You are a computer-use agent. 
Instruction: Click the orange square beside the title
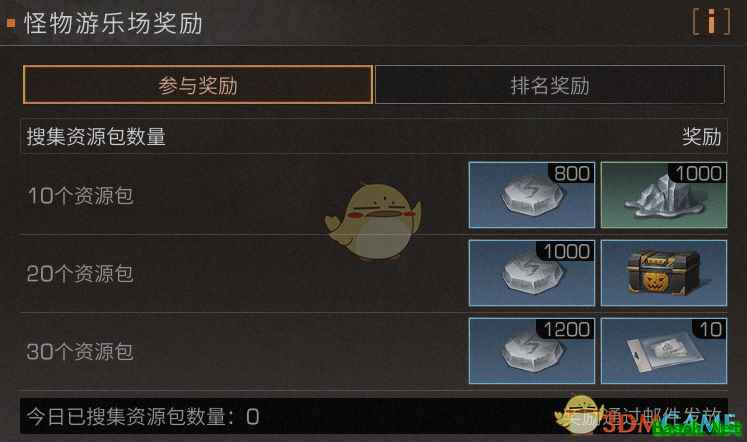coord(11,23)
